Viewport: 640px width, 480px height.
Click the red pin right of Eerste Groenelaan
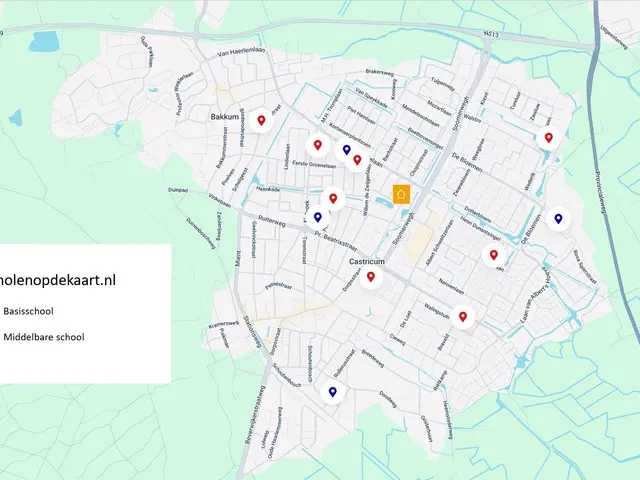click(357, 160)
